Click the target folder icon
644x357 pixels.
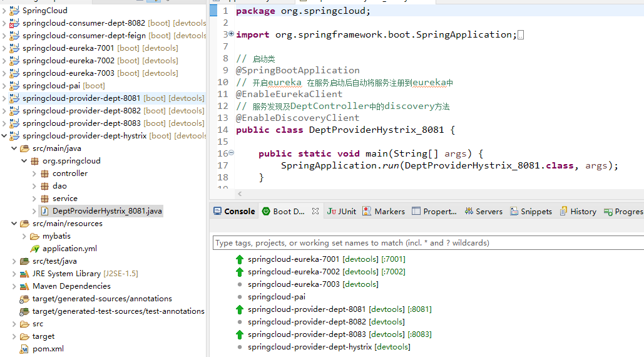(x=24, y=336)
